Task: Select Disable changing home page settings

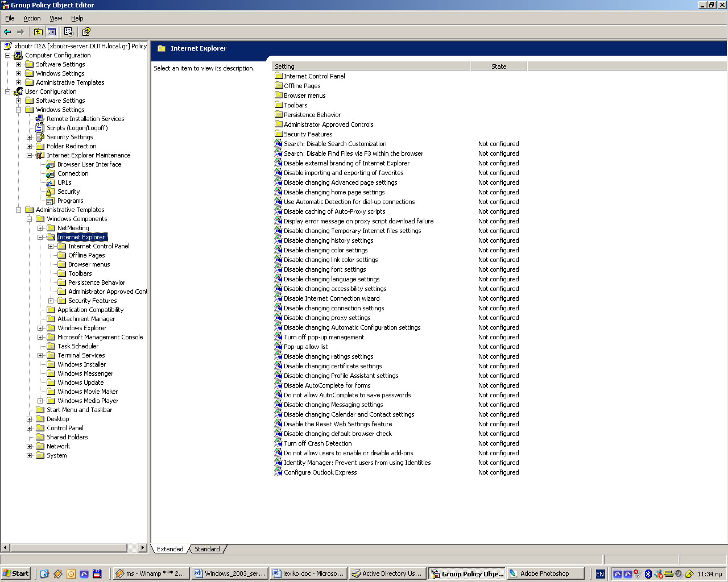Action: [x=334, y=192]
